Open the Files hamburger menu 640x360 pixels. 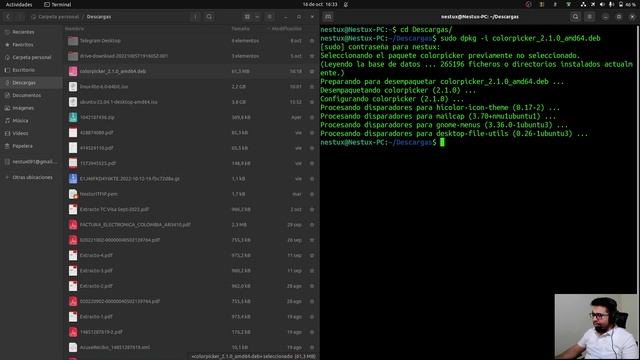pos(269,17)
